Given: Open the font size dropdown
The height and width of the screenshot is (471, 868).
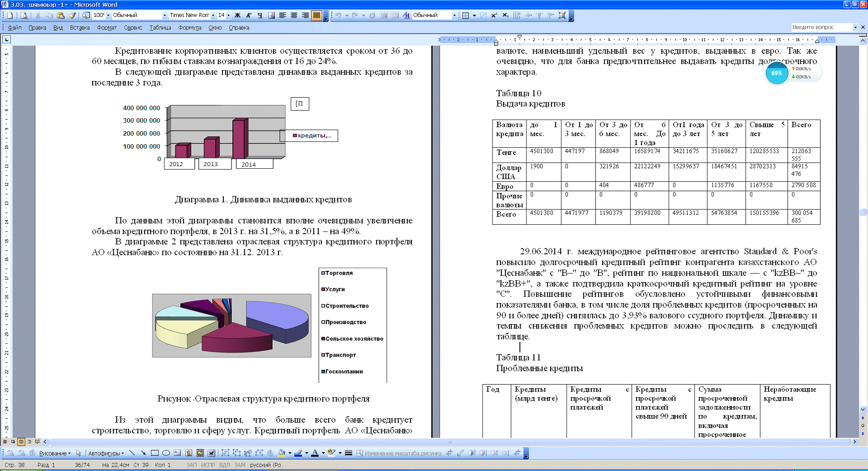Looking at the screenshot, I should click(x=228, y=15).
